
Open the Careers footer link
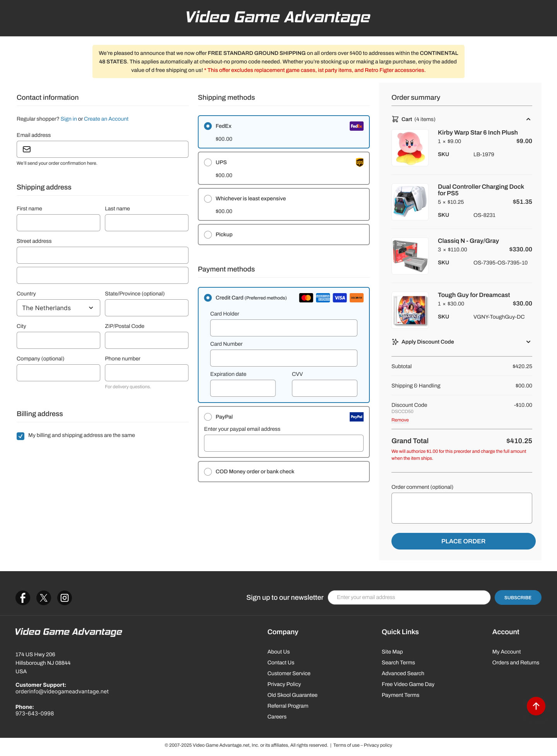277,717
